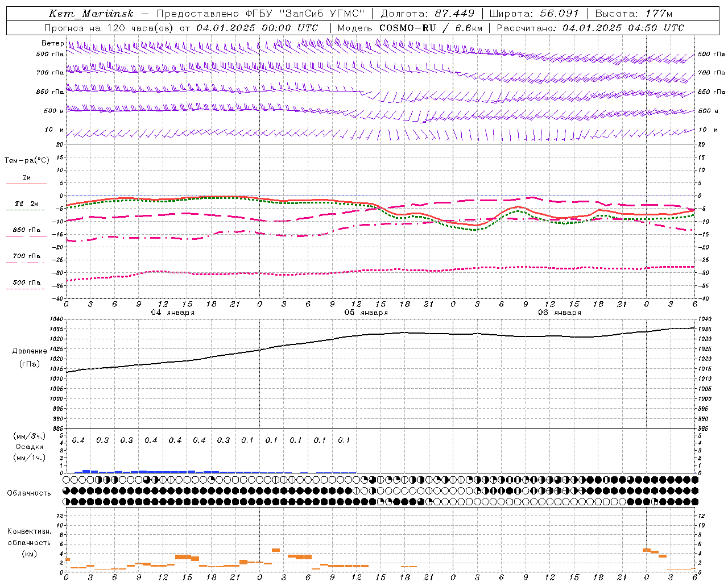Click the right-side 10 м wind label
Screen dimensions: 728x582
point(707,130)
